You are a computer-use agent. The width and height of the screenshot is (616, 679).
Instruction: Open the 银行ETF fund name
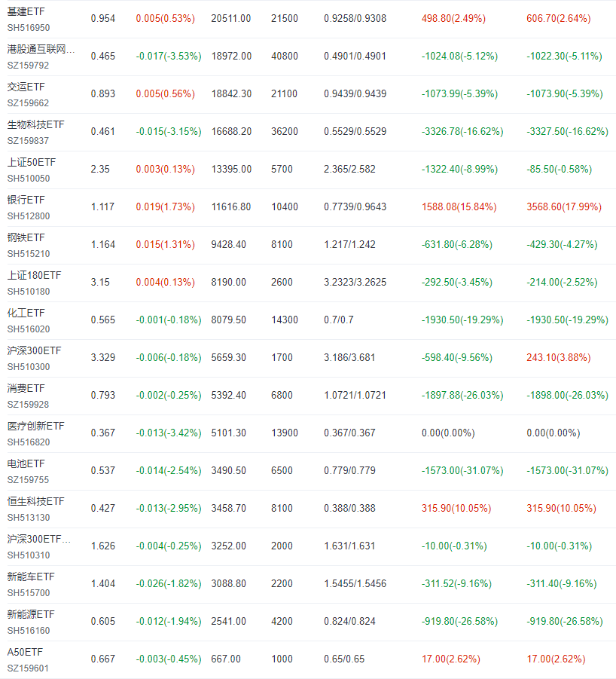click(26, 200)
